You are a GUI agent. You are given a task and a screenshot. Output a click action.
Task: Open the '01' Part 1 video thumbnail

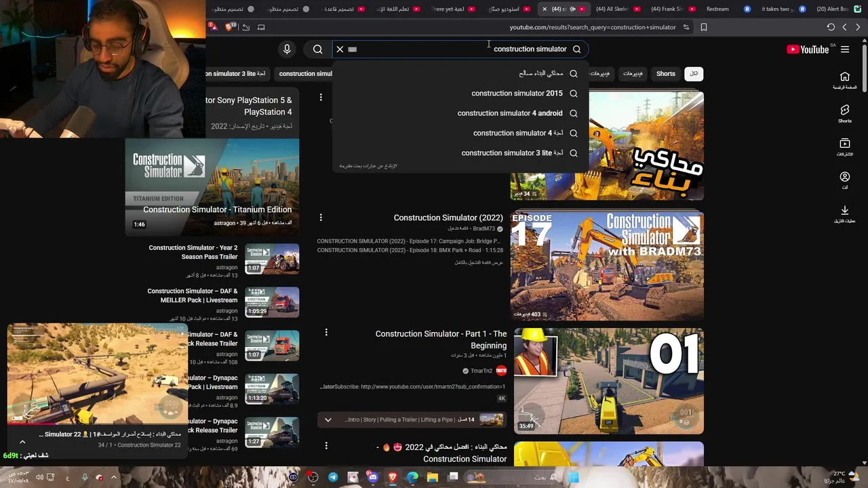coord(608,381)
